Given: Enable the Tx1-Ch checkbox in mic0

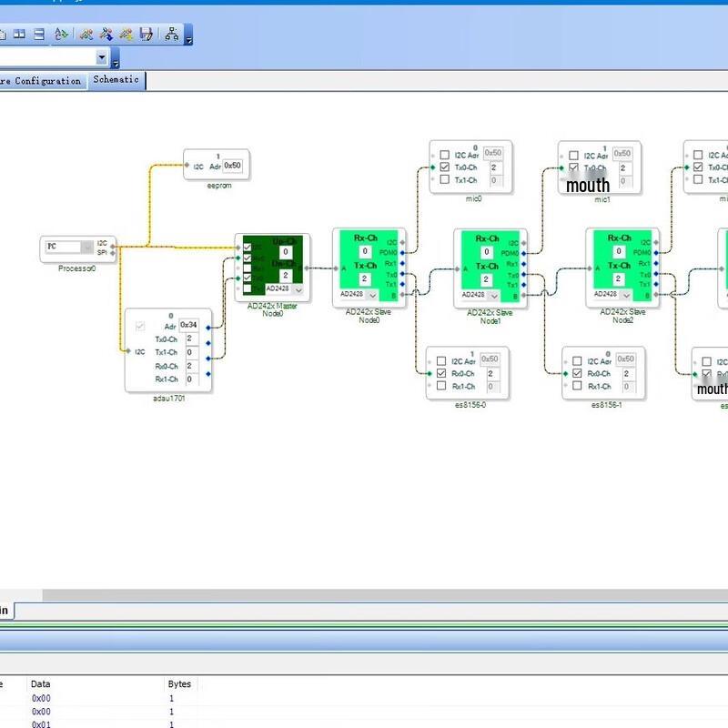Looking at the screenshot, I should [x=445, y=179].
